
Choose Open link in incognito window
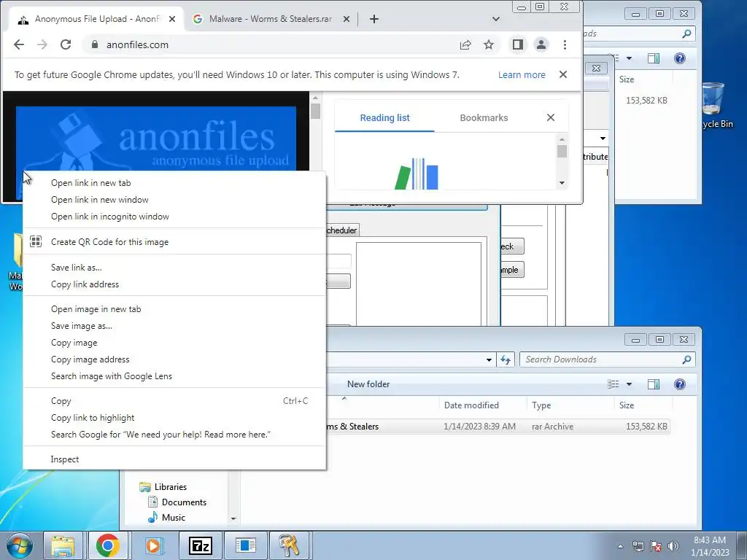point(174,216)
